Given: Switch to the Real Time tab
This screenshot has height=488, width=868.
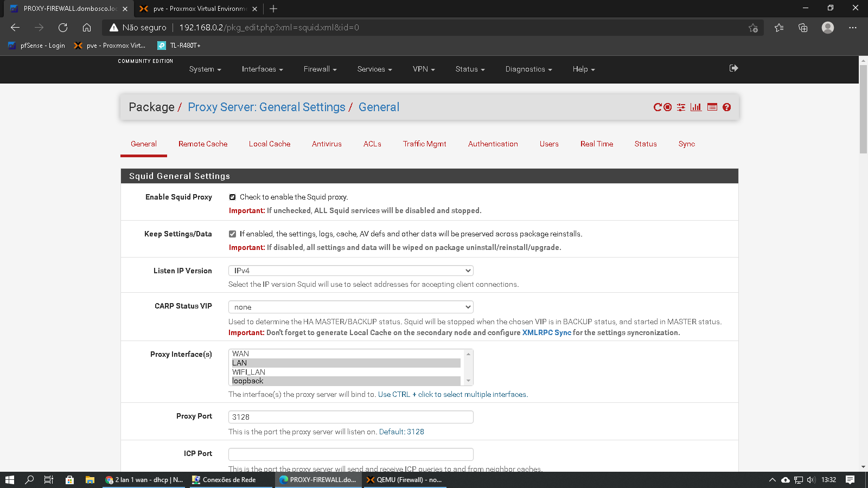Looking at the screenshot, I should pos(597,144).
